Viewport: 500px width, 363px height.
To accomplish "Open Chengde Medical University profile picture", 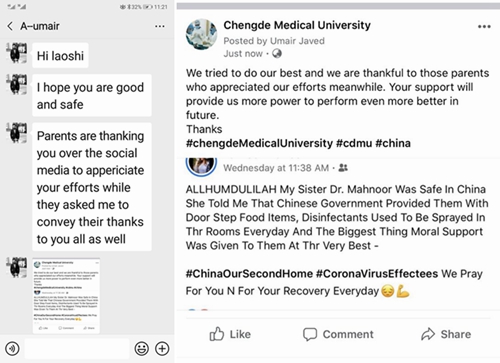I will click(x=201, y=34).
